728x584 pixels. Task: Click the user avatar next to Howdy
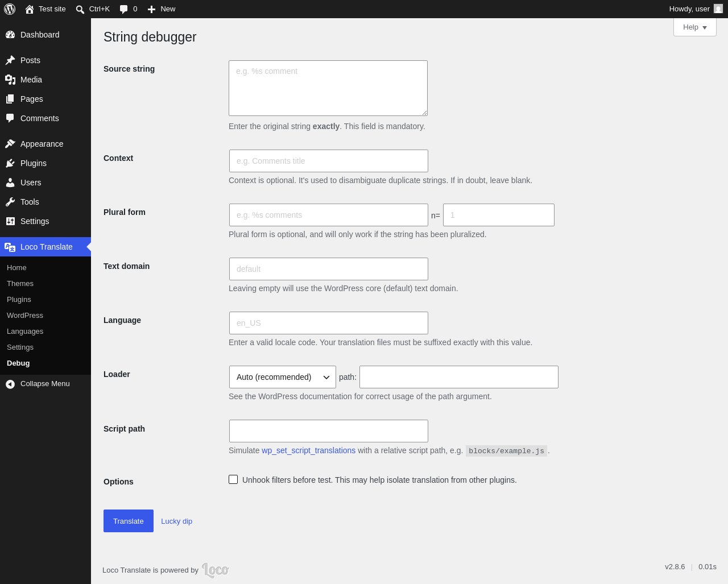(x=718, y=9)
